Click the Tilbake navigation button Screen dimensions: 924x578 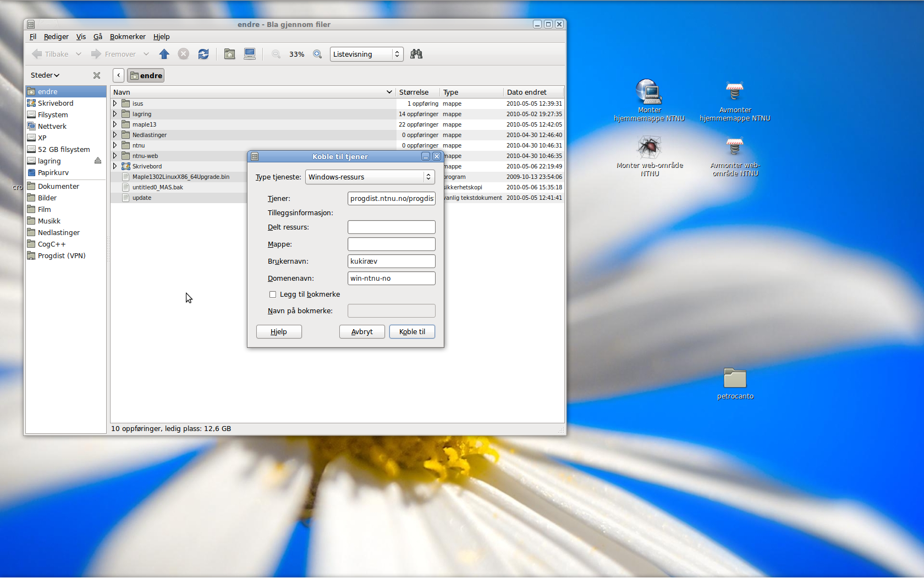coord(51,54)
